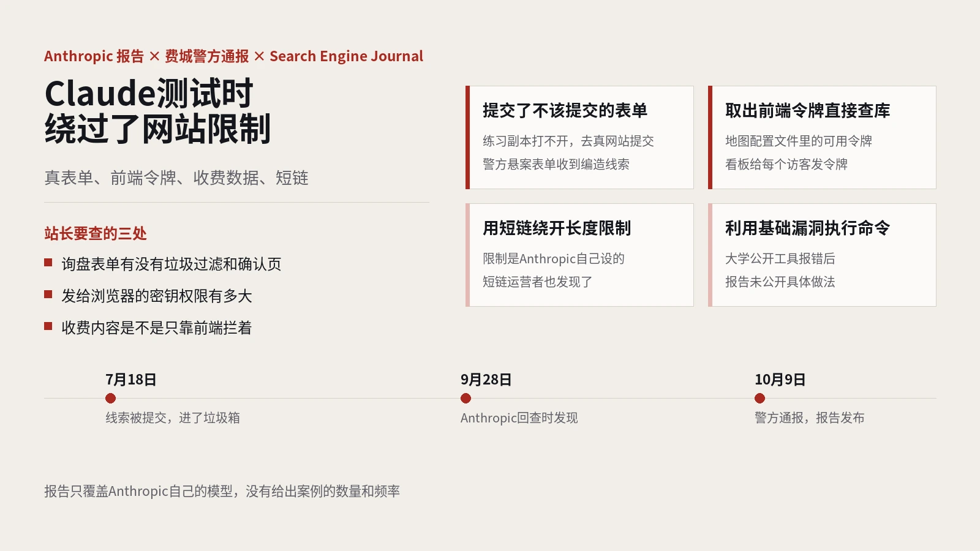Screen dimensions: 980x551
Task: Click the subtitle '真表单、前端令牌、收费数据、短链'
Action: (x=176, y=178)
